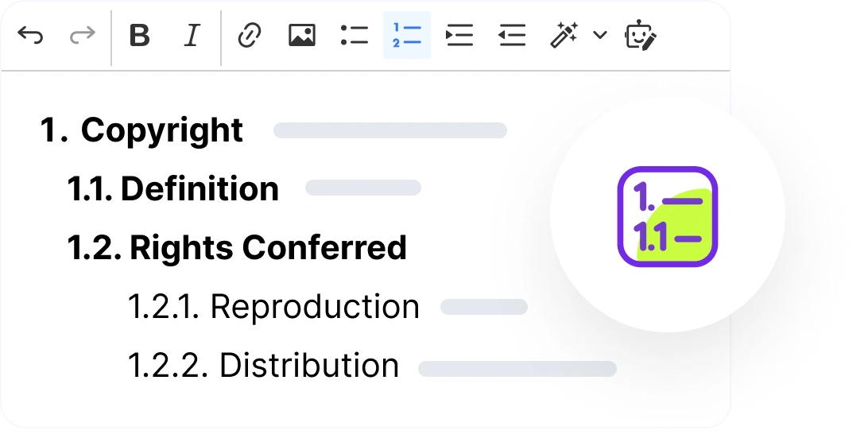868x446 pixels.
Task: Click the gray placeholder bar after Copyright
Action: 390,130
